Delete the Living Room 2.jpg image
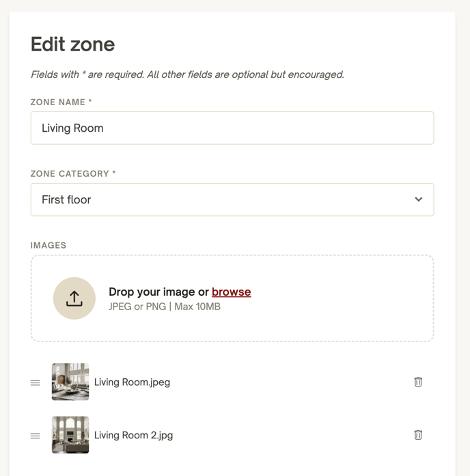The width and height of the screenshot is (470, 476). pos(418,435)
